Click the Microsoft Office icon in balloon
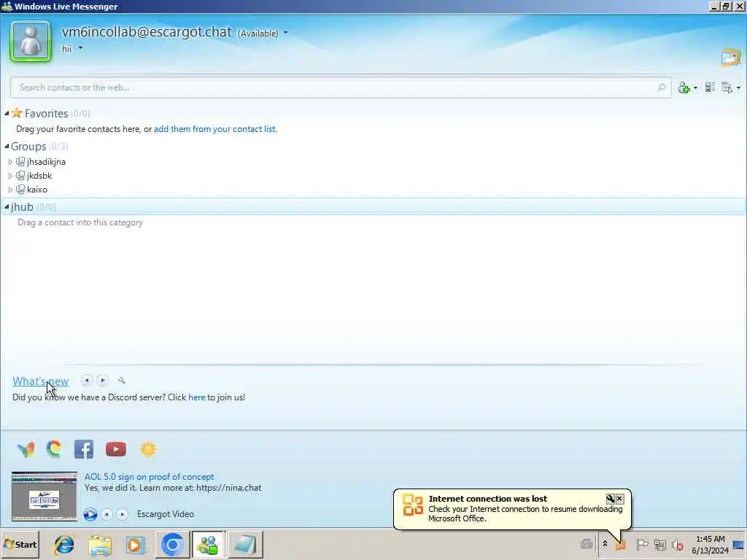 tap(413, 505)
